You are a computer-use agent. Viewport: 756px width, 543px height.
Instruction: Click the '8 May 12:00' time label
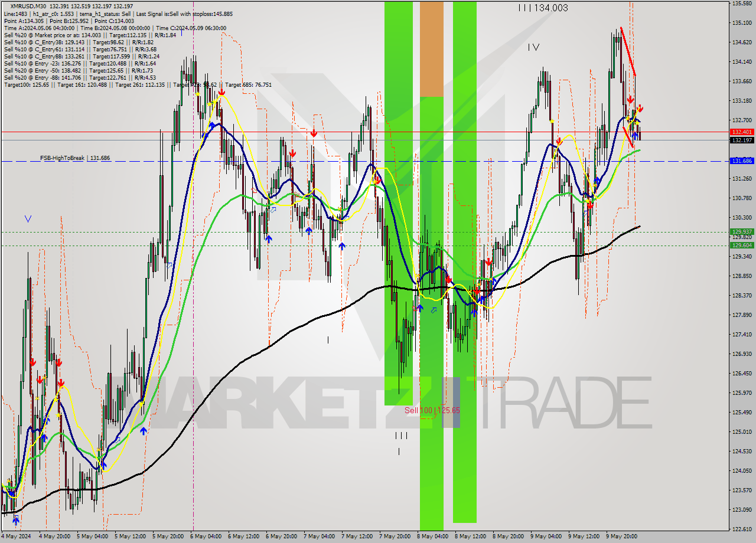coord(470,537)
